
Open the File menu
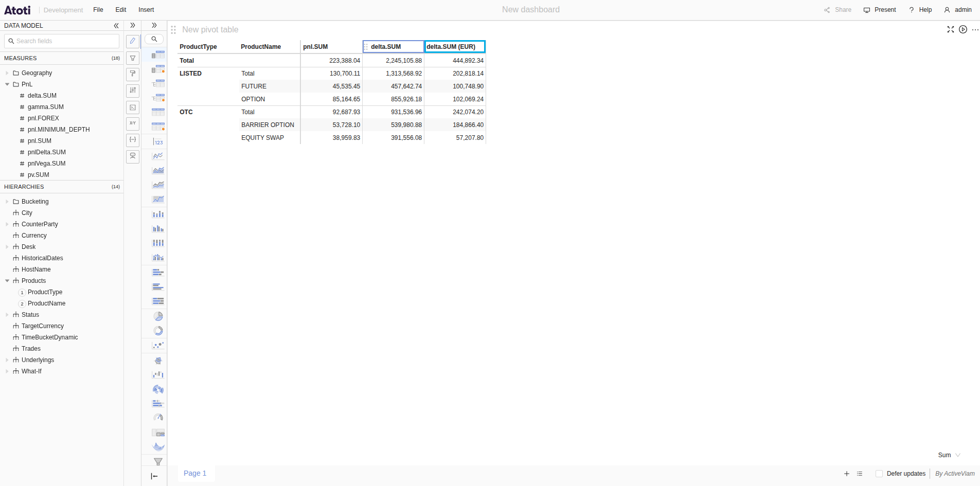98,10
